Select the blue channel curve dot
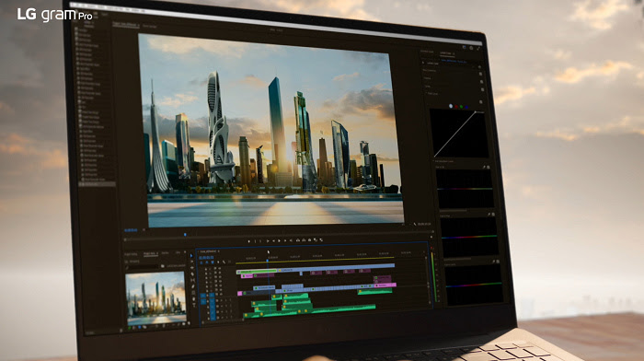The height and width of the screenshot is (361, 644). click(x=466, y=107)
